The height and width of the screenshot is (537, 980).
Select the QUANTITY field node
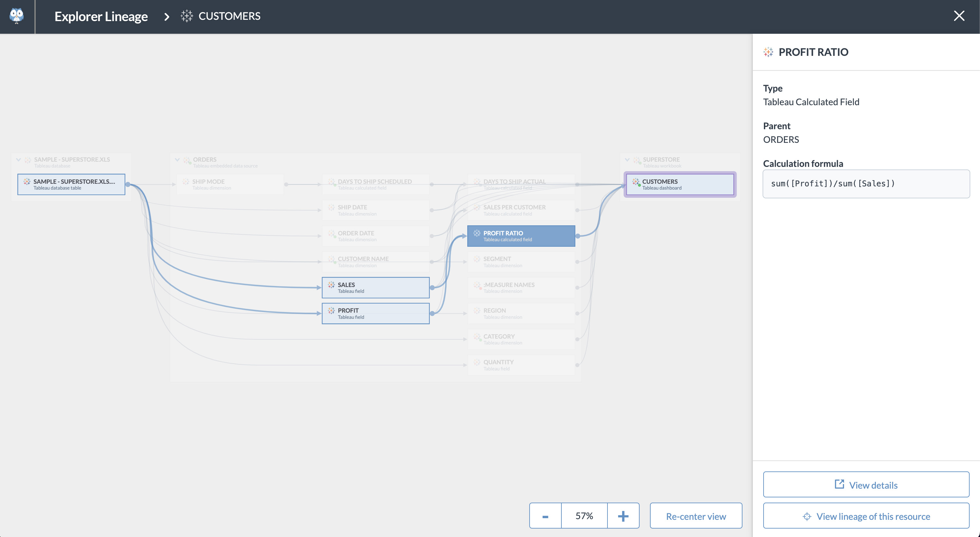(521, 365)
